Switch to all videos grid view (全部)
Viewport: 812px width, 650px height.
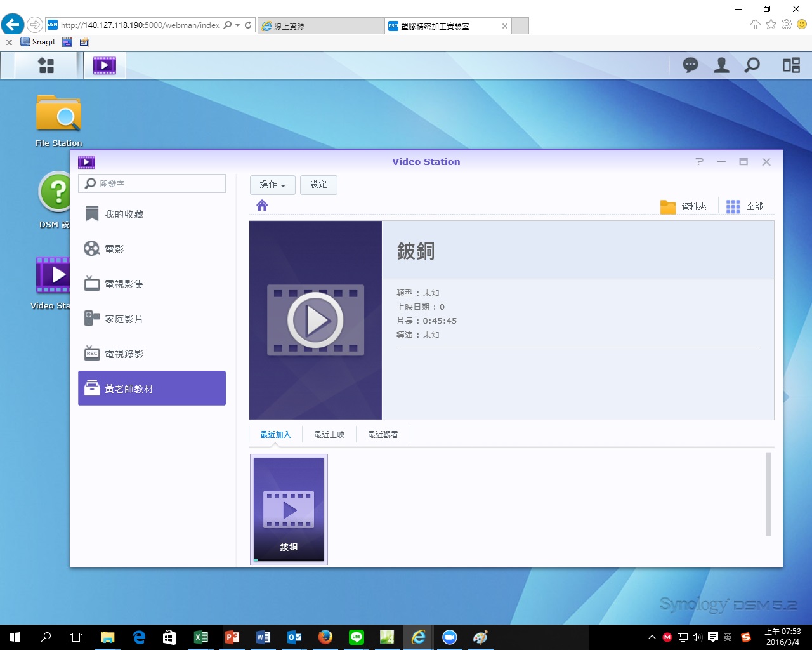(745, 206)
